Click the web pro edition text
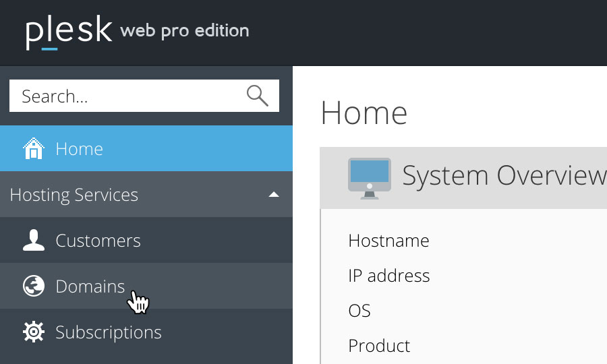 point(185,31)
